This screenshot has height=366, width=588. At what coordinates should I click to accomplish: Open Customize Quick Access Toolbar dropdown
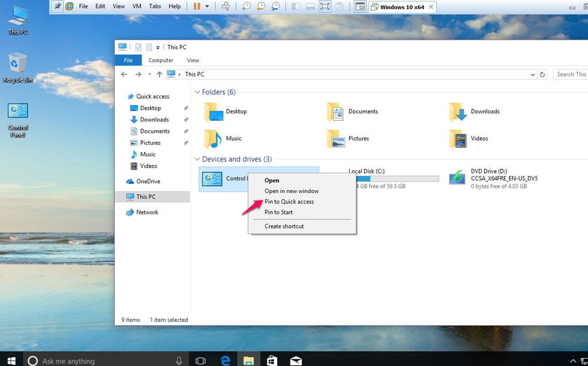[158, 47]
